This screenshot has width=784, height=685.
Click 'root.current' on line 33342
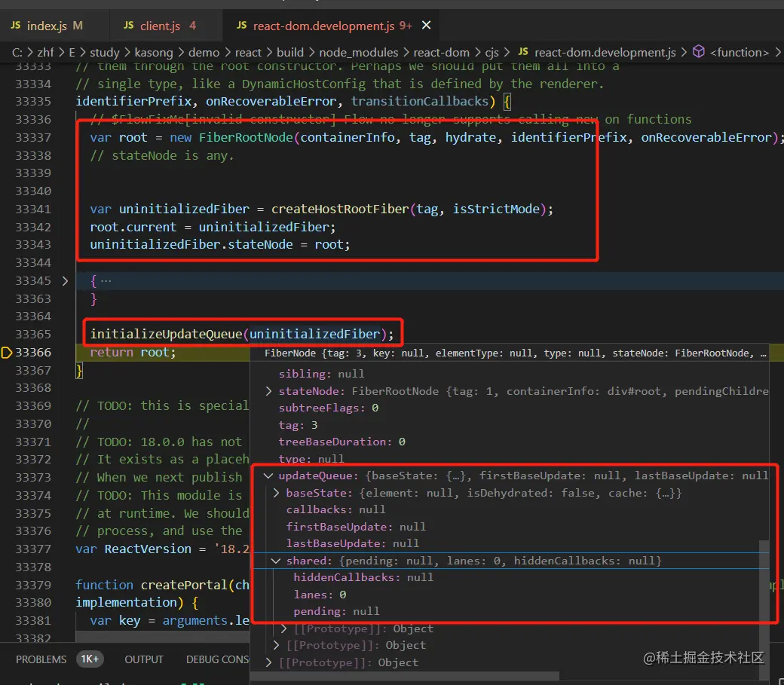click(x=133, y=227)
